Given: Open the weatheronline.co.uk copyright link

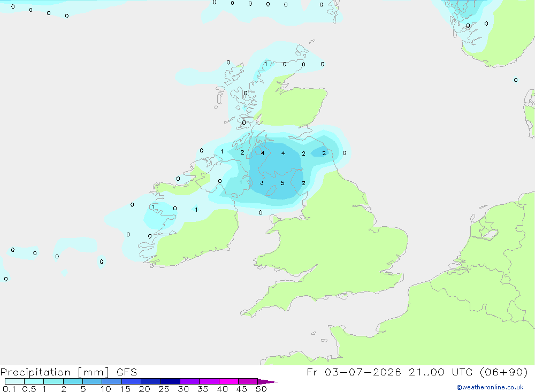Looking at the screenshot, I should coord(490,387).
